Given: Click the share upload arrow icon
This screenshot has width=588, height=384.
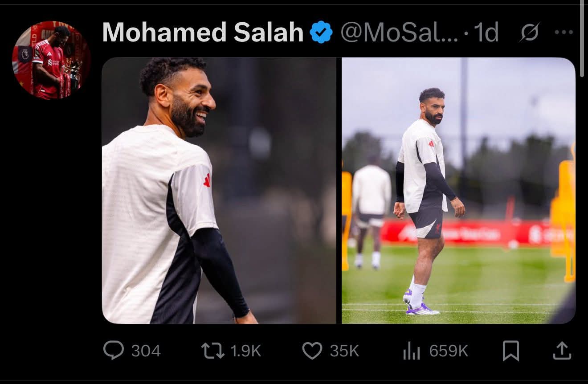Looking at the screenshot, I should (562, 351).
